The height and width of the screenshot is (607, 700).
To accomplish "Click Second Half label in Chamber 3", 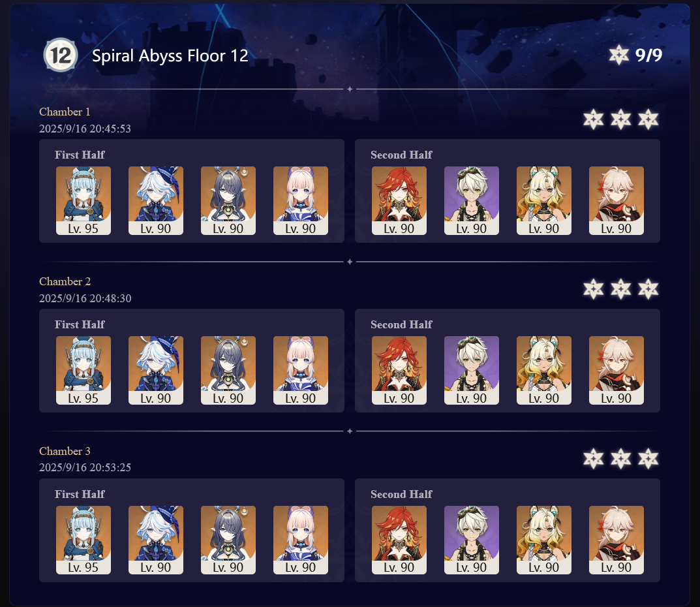I will click(x=401, y=494).
